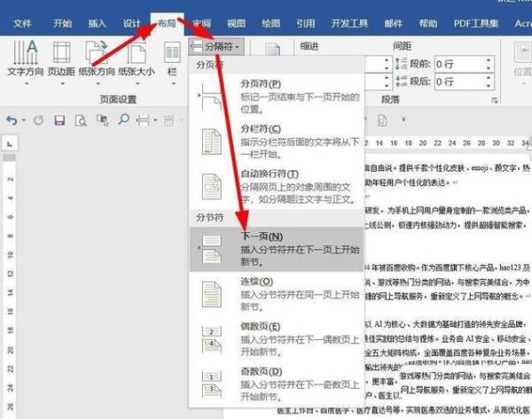Click the document icon on quick toolbar right
This screenshot has height=419, width=532.
[382, 120]
